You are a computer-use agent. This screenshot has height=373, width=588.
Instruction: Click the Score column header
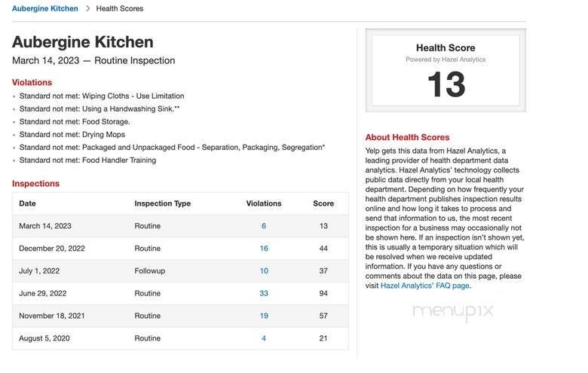pos(323,203)
